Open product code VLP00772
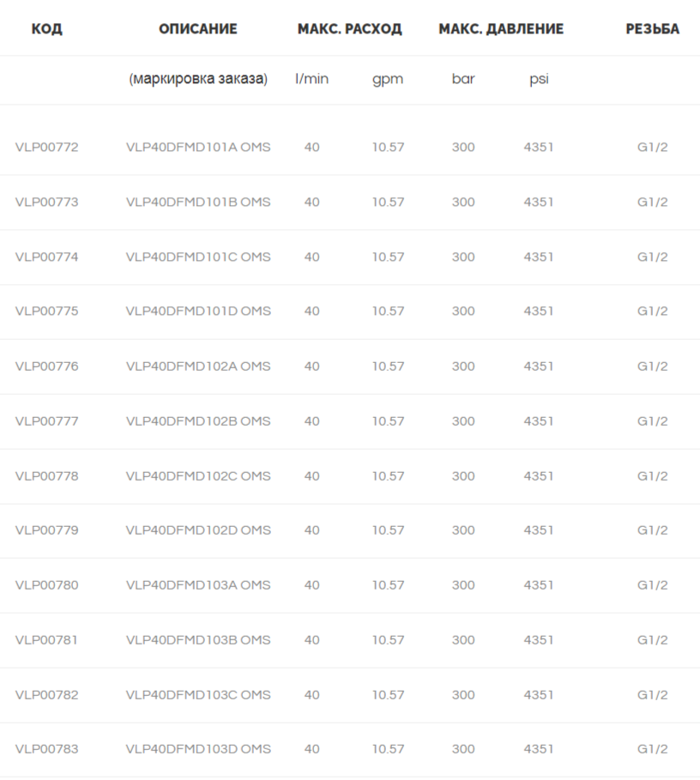This screenshot has width=700, height=780. [46, 148]
